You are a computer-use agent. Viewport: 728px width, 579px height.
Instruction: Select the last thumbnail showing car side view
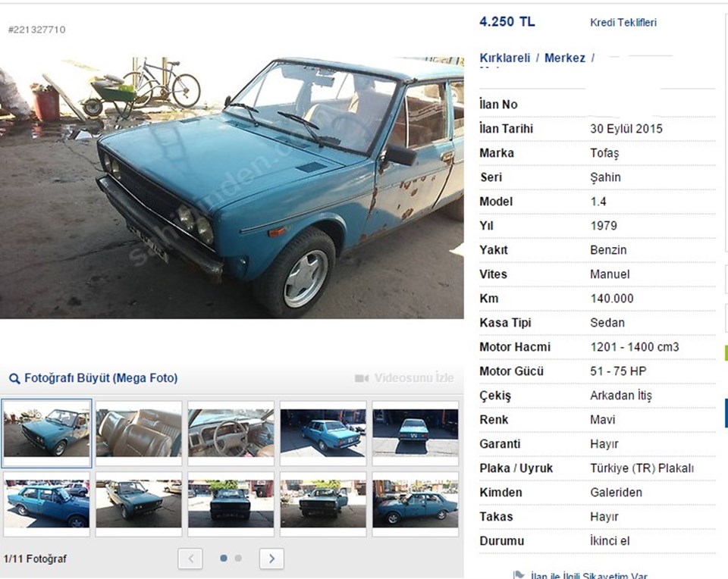tap(415, 504)
